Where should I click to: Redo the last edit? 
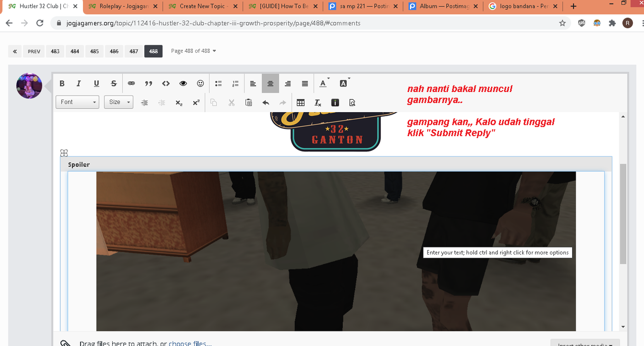pyautogui.click(x=283, y=103)
